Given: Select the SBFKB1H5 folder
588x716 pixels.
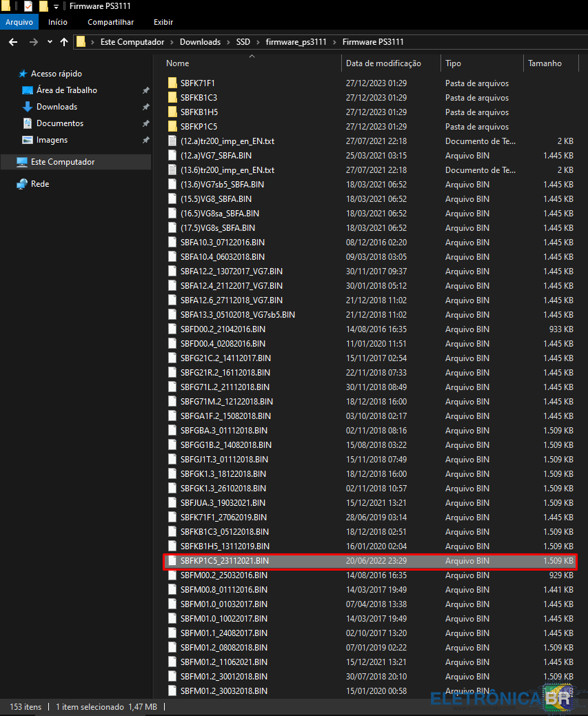Looking at the screenshot, I should click(199, 112).
